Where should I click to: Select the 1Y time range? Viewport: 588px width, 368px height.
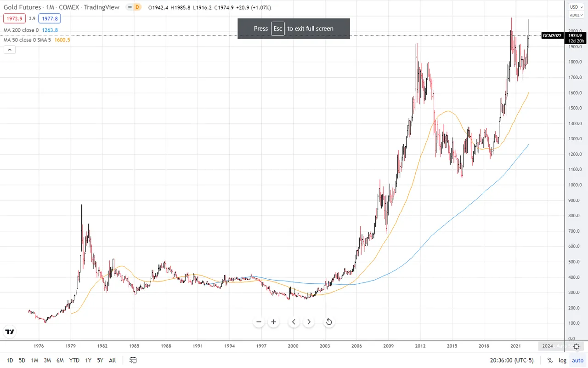coord(89,360)
